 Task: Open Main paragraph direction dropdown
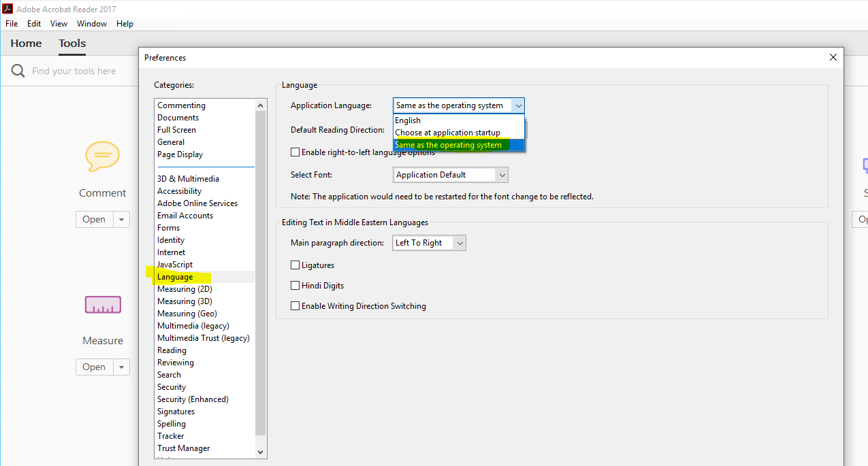pos(429,243)
